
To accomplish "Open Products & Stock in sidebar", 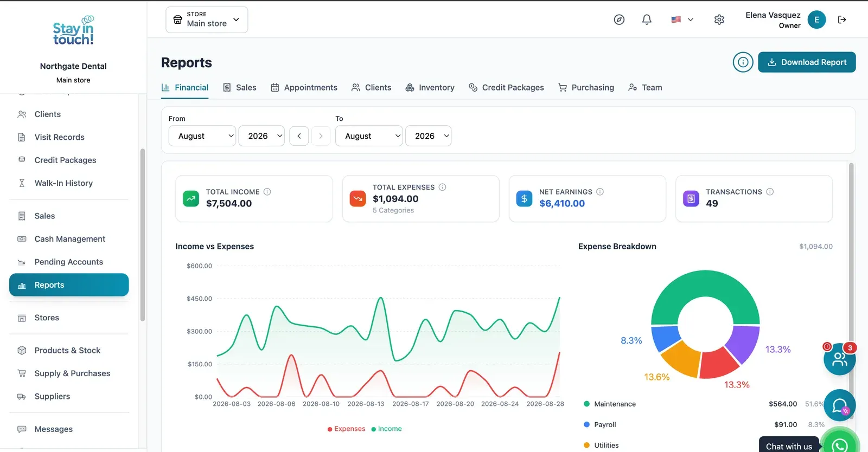I will coord(69,351).
